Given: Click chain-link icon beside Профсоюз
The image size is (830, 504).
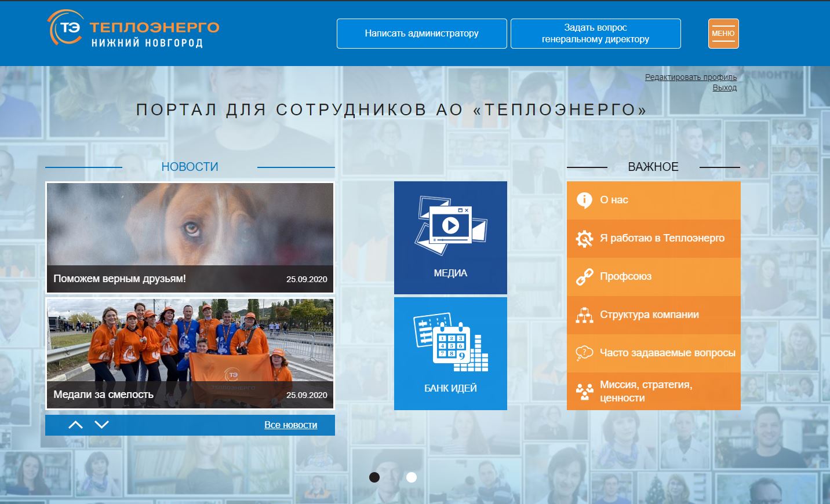Looking at the screenshot, I should (584, 277).
